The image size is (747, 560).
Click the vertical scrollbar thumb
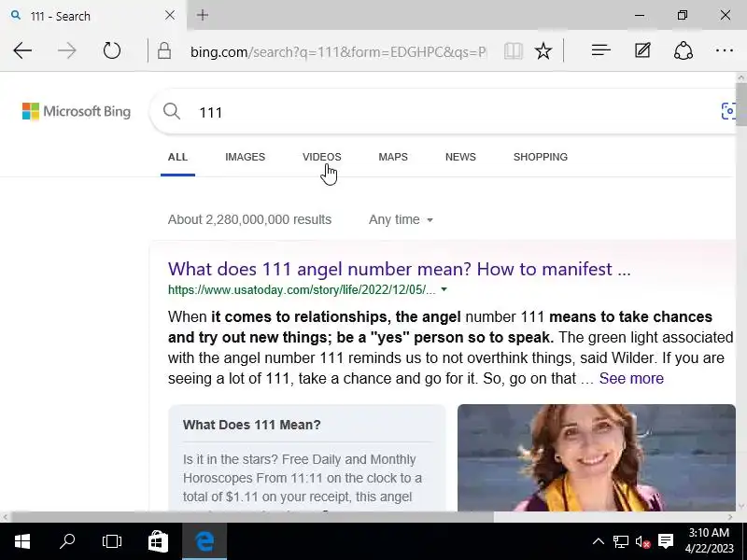click(741, 104)
